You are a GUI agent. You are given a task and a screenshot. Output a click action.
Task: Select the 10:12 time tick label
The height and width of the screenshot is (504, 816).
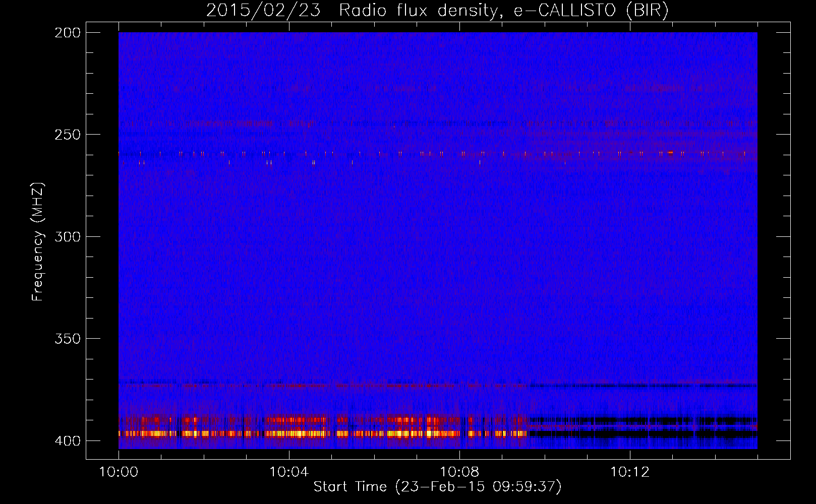pyautogui.click(x=630, y=472)
